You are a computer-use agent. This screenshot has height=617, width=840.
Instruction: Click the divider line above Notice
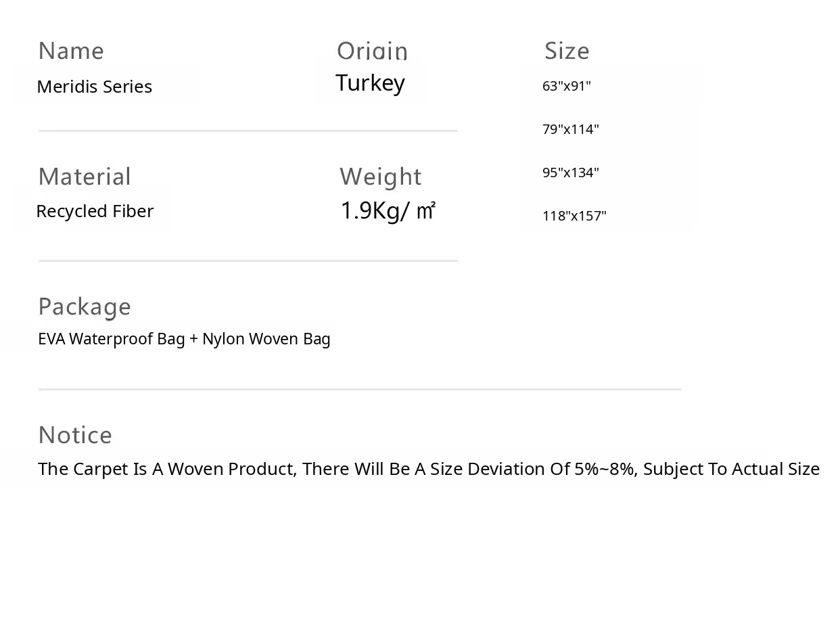point(360,390)
